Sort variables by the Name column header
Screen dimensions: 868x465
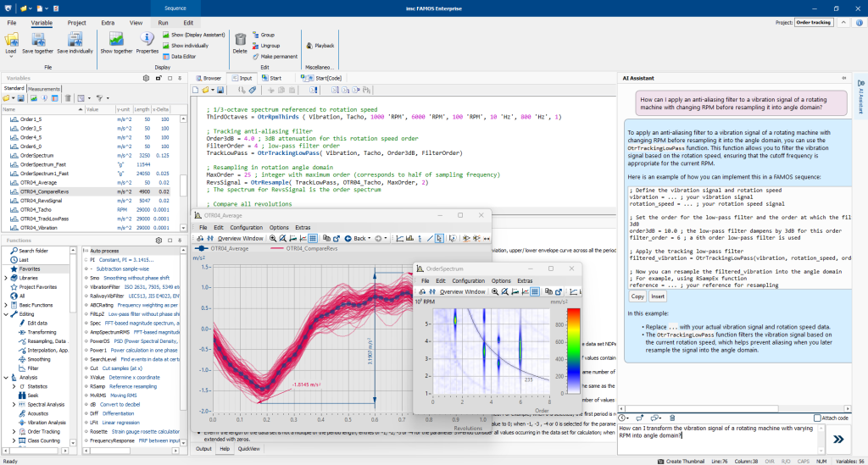point(42,109)
